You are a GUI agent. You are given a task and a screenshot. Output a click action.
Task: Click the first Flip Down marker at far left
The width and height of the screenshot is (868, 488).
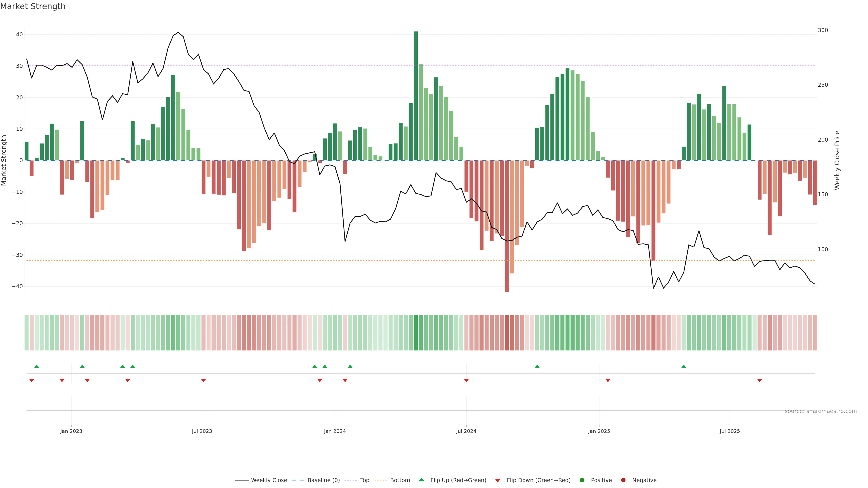tap(32, 380)
